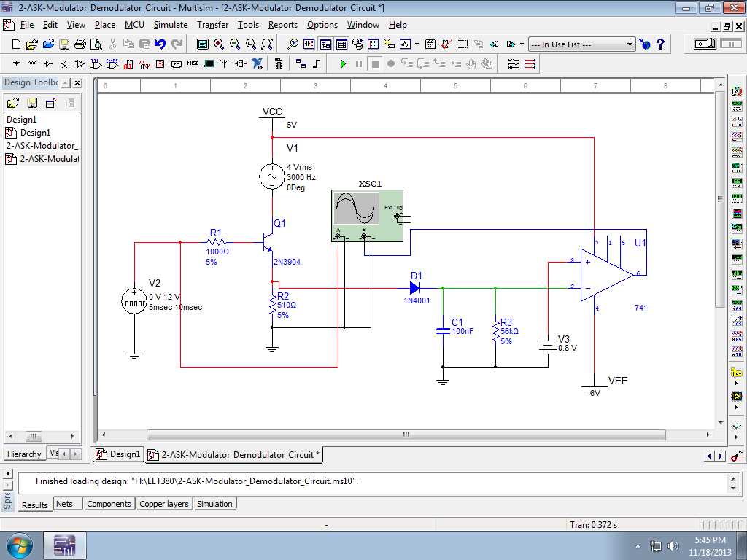Click the Zoom to Fit Page icon

267,44
